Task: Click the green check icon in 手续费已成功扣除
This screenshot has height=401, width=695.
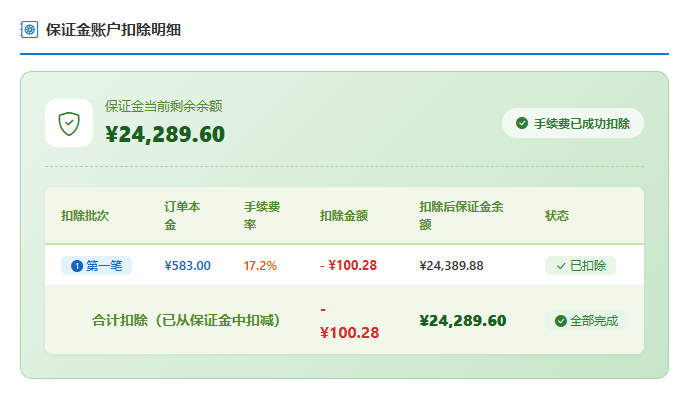Action: coord(522,123)
